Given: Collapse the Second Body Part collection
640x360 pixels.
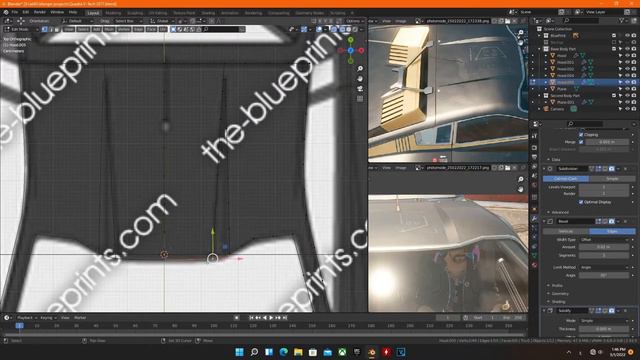Looking at the screenshot, I should pyautogui.click(x=540, y=96).
